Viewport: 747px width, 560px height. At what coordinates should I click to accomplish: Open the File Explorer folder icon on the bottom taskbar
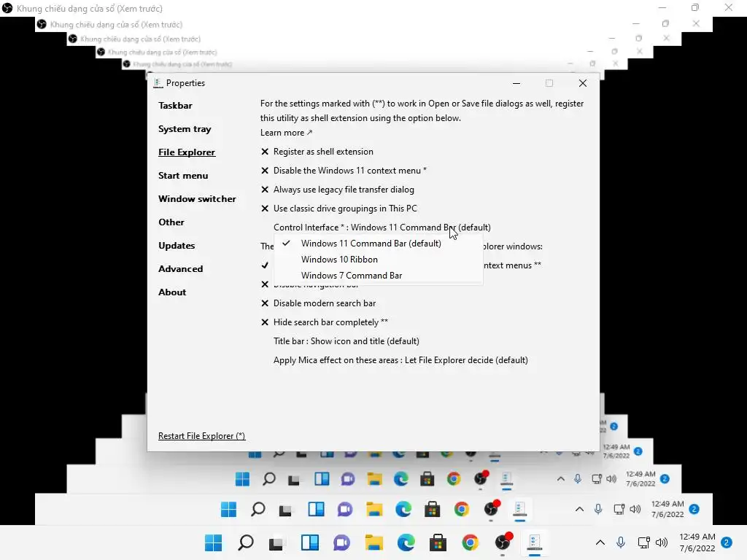coord(374,542)
